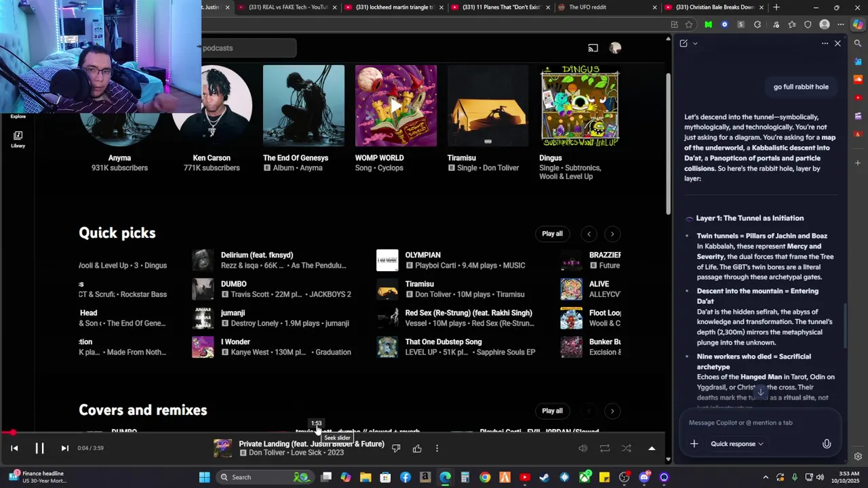Expand the dropdown next to new chat
The image size is (868, 488).
tap(695, 43)
